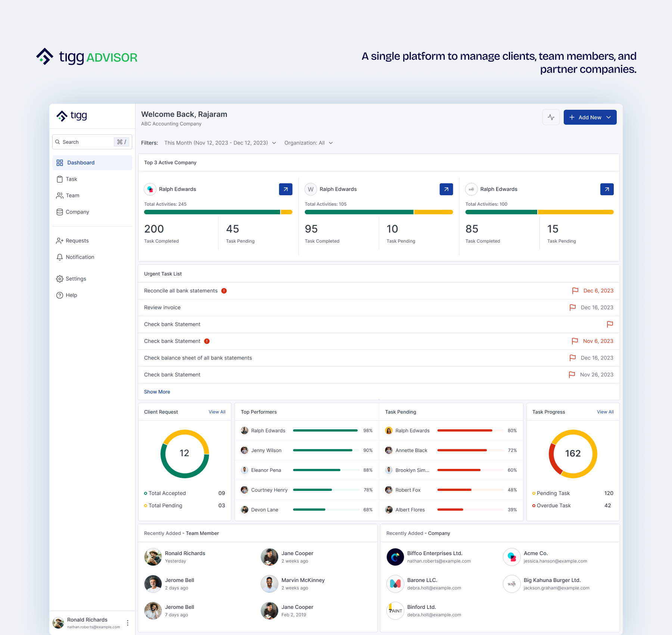Go to Dashboard in sidebar
Image resolution: width=672 pixels, height=635 pixels.
click(92, 163)
